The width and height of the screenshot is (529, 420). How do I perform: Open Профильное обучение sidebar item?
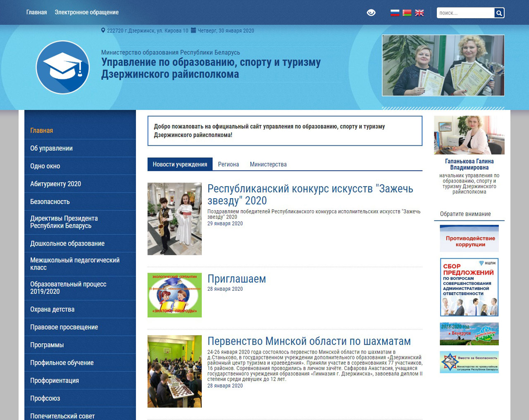(x=80, y=362)
